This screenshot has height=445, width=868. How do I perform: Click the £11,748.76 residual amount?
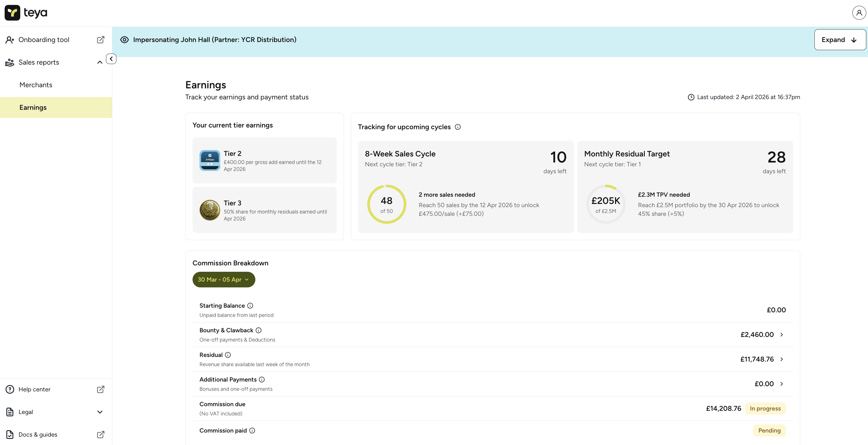(x=757, y=359)
